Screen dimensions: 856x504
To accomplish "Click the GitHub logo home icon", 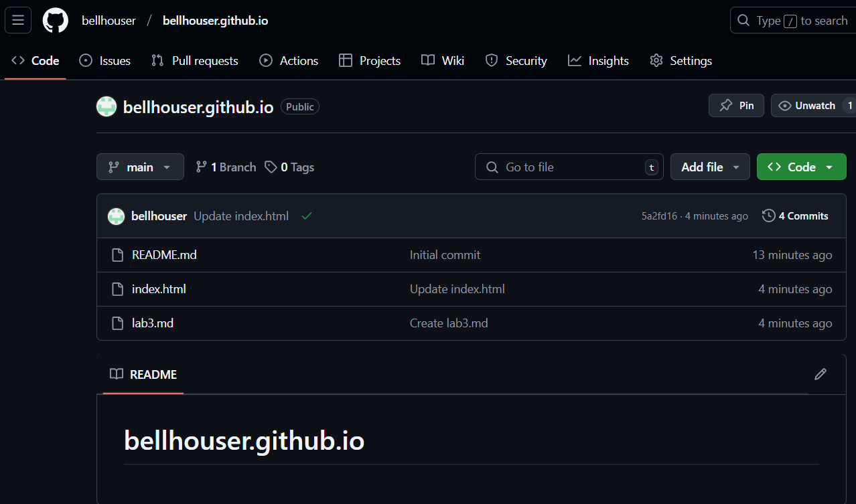I will (x=56, y=20).
